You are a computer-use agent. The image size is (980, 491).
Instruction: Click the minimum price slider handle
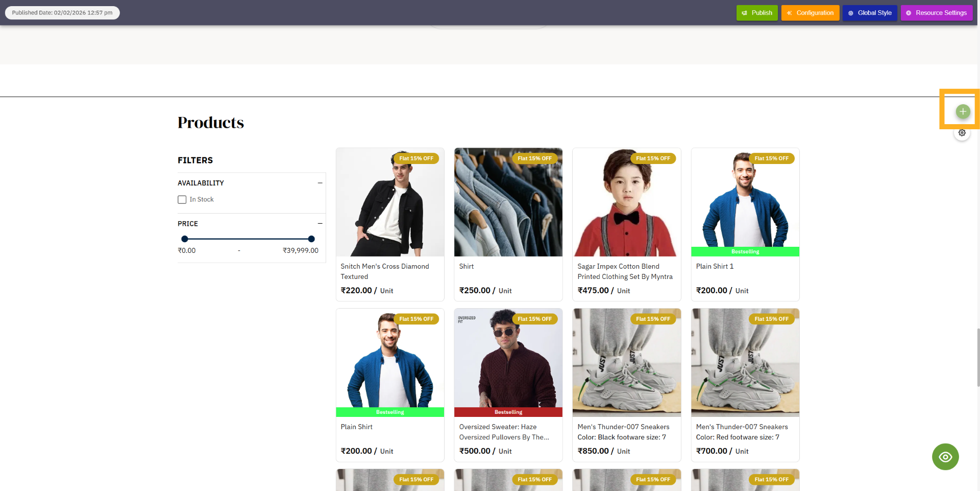click(185, 239)
